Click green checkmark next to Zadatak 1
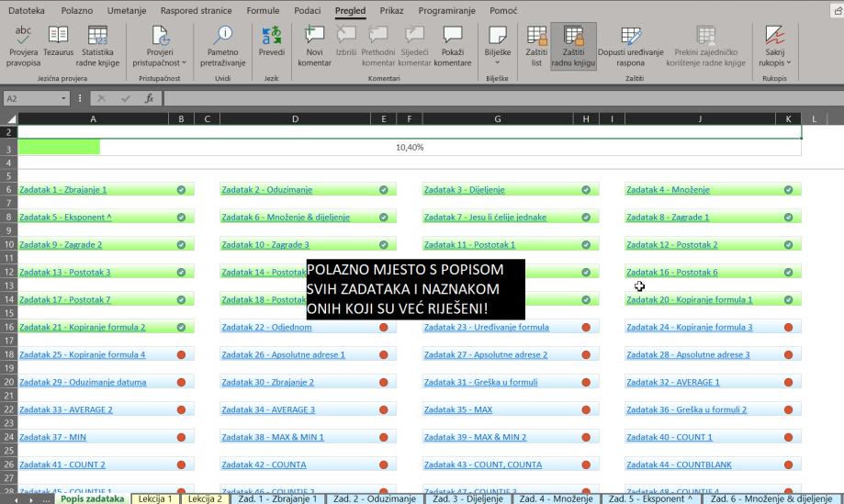844x504 pixels. tap(181, 190)
